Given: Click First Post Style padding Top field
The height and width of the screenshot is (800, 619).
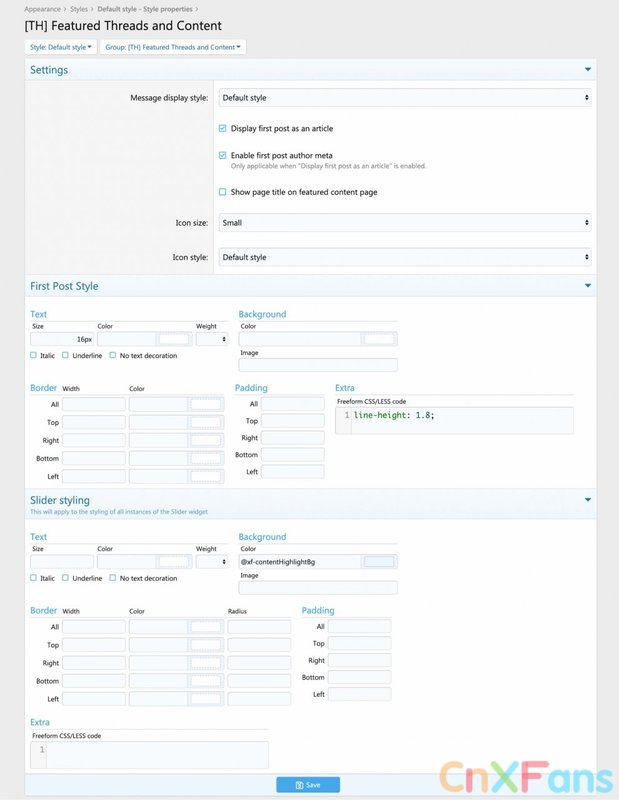Looking at the screenshot, I should pyautogui.click(x=292, y=421).
